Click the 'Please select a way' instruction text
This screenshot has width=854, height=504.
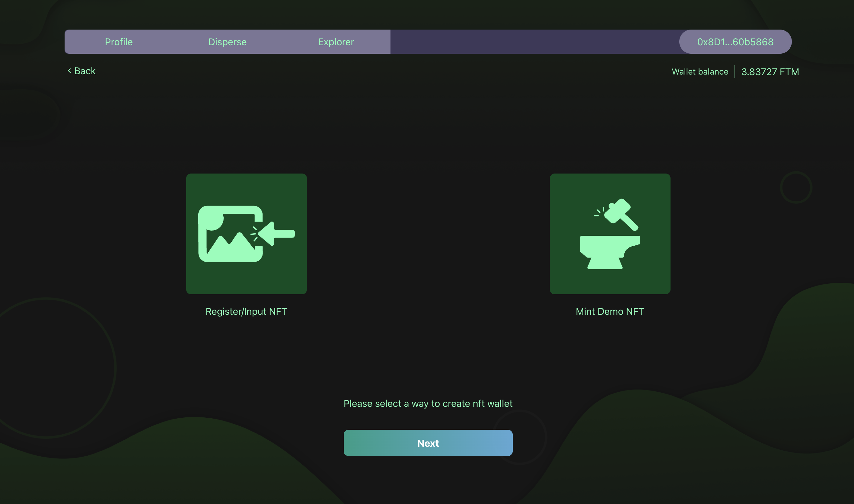[x=428, y=404]
